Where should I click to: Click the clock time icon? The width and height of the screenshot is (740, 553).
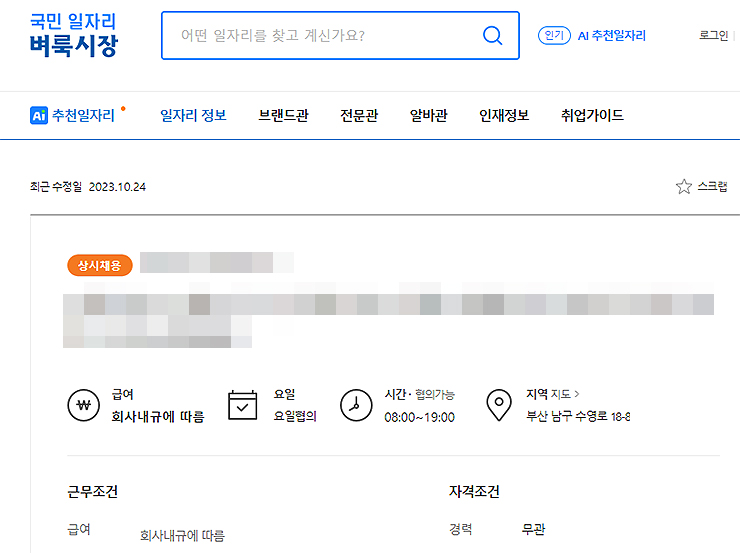[356, 405]
